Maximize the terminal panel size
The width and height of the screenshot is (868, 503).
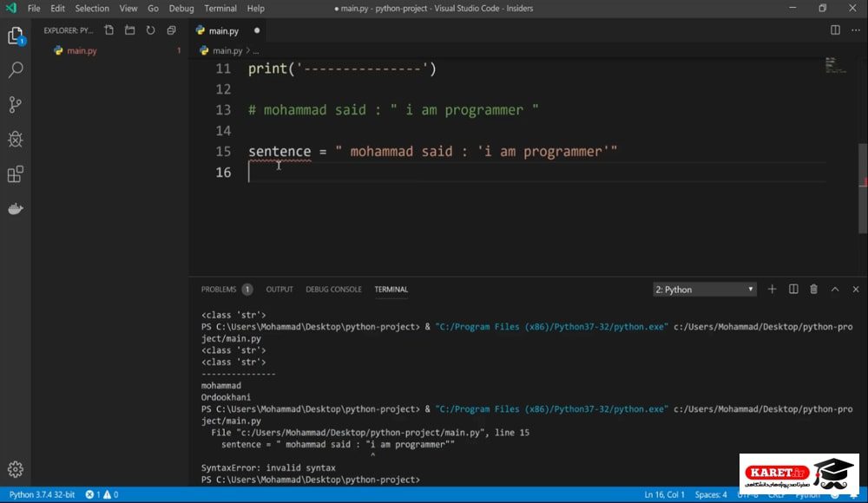click(835, 290)
